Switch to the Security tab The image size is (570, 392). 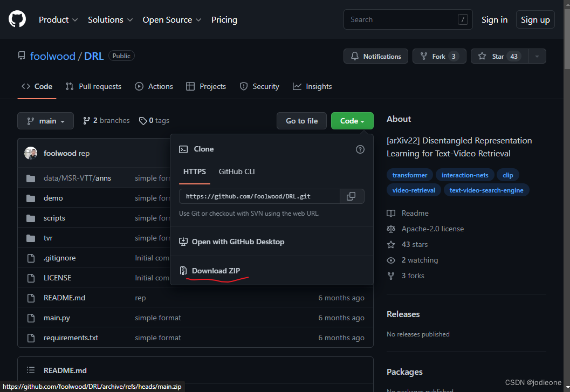coord(259,87)
